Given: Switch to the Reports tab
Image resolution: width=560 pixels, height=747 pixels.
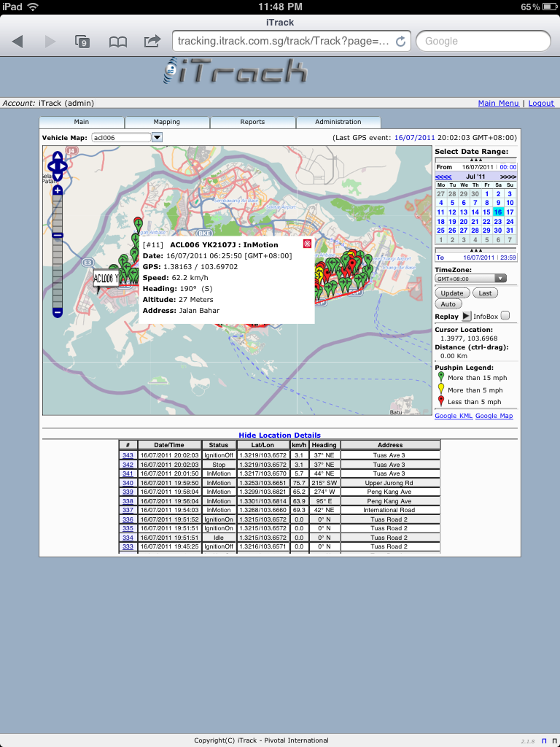Looking at the screenshot, I should click(x=252, y=122).
